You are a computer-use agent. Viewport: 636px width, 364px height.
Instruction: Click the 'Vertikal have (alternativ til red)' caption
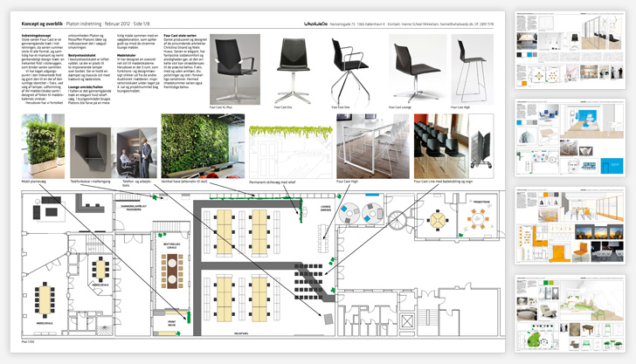184,182
